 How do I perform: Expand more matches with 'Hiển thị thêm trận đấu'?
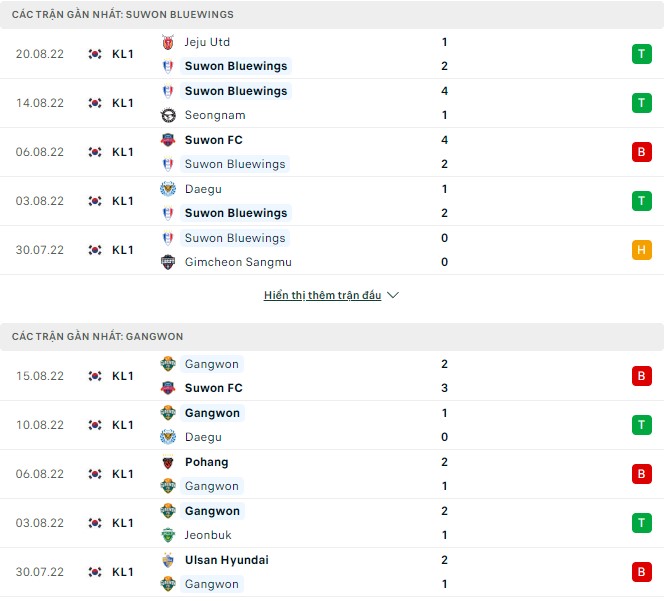point(323,296)
